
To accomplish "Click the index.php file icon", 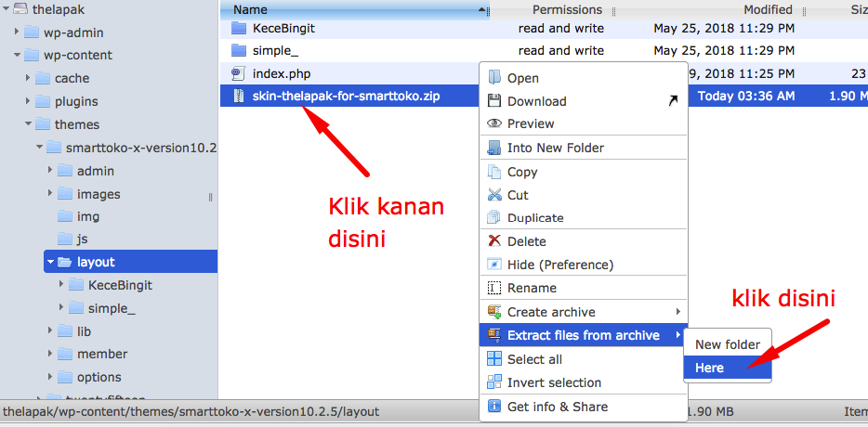I will 238,73.
